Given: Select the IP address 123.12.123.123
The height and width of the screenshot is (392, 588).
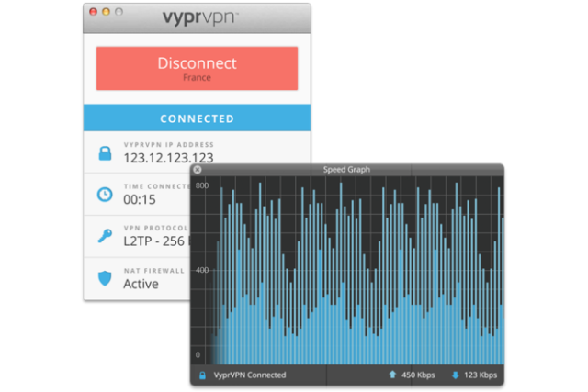Looking at the screenshot, I should (x=168, y=158).
